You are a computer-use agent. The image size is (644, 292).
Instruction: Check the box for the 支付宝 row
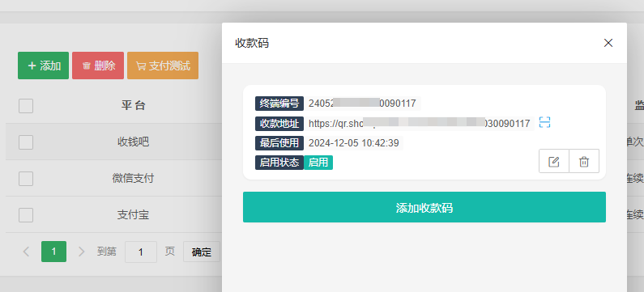[26, 215]
